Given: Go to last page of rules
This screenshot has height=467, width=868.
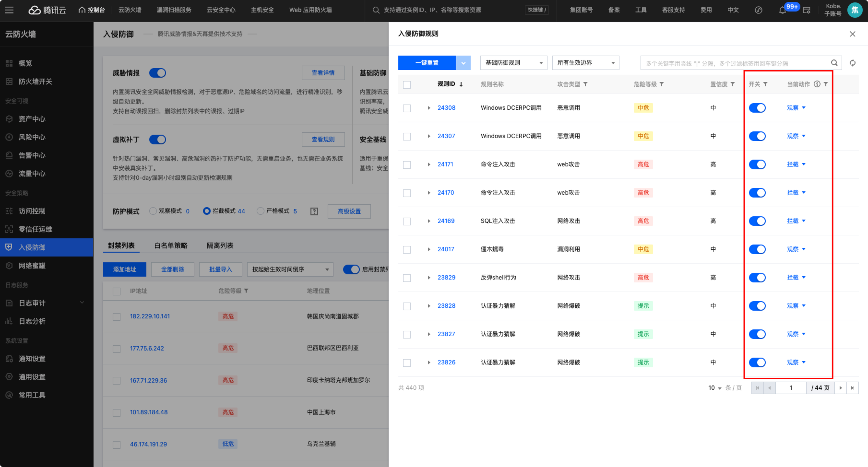Looking at the screenshot, I should coord(853,388).
